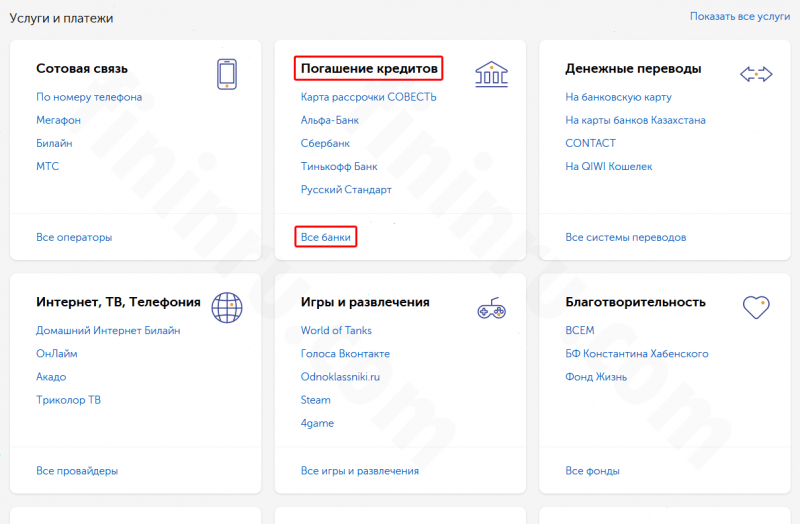Open World of Tanks payment
Screen dimensions: 800x524
pos(336,331)
